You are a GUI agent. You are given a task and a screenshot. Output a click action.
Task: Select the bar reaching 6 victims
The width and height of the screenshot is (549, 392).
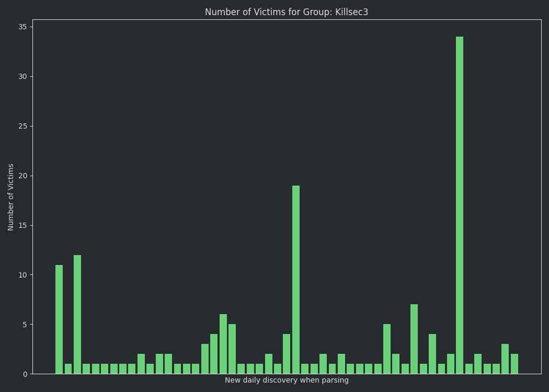click(x=223, y=344)
